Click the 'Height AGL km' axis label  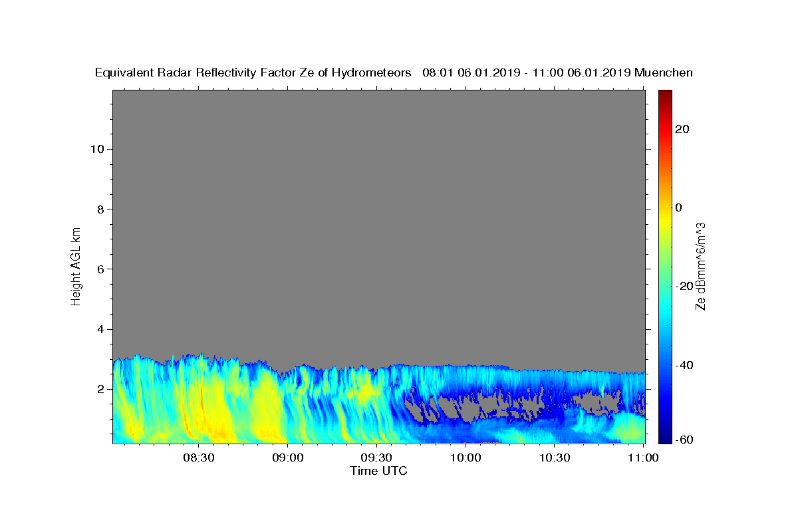click(76, 265)
